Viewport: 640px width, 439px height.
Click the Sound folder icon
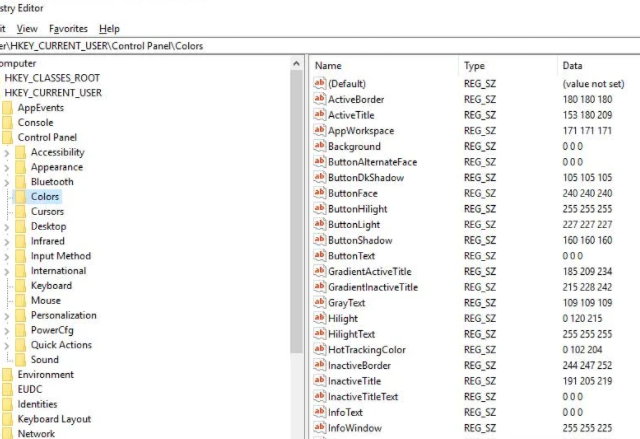(20, 359)
